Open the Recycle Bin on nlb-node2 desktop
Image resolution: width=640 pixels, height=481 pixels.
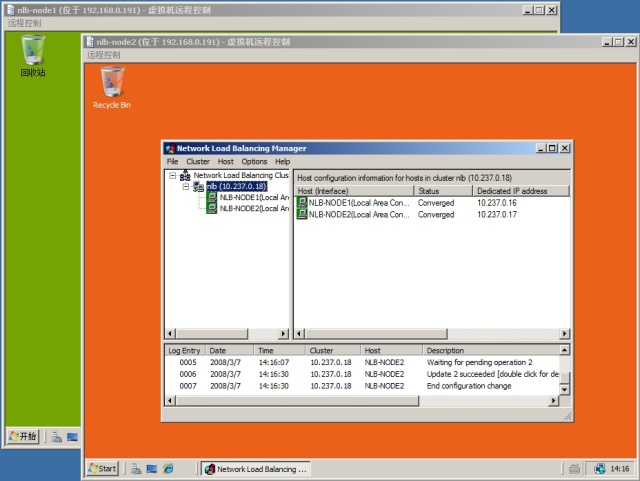coord(112,83)
